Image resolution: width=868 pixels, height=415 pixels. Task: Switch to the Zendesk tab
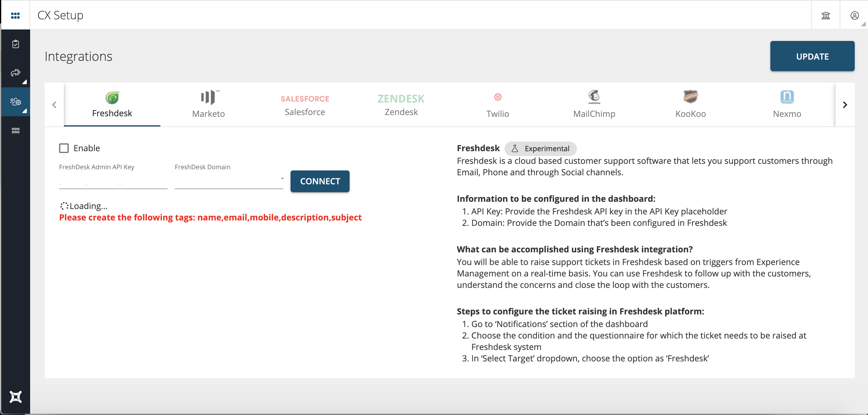[x=401, y=105]
